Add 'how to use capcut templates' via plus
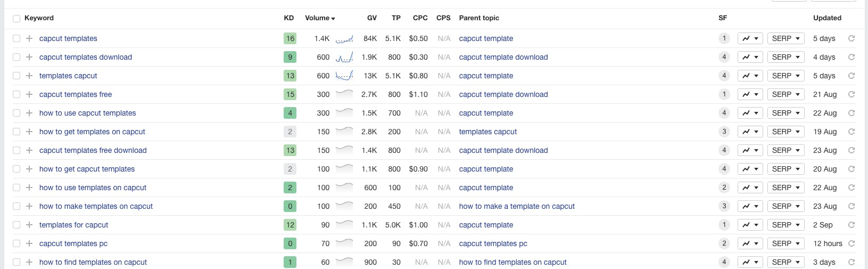 (29, 113)
